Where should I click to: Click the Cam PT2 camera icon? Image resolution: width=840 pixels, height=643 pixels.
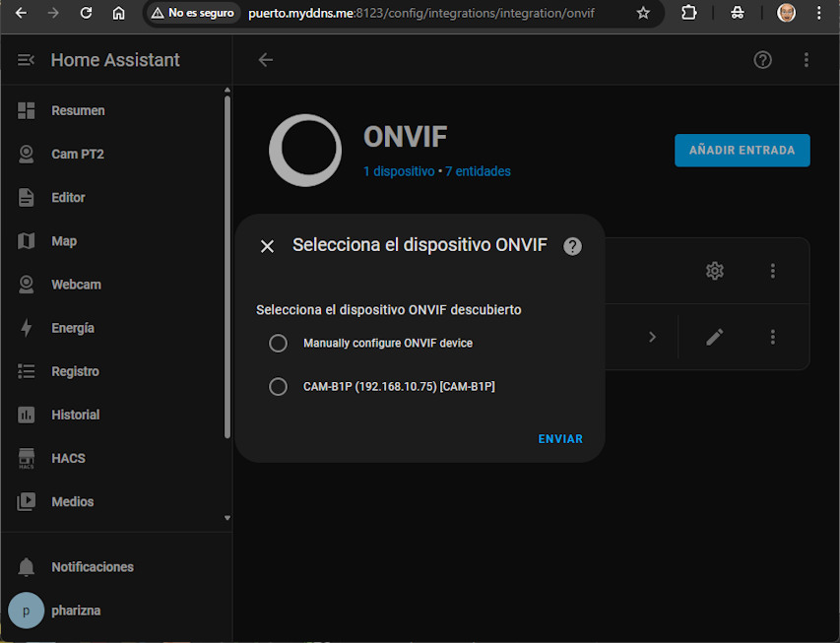pyautogui.click(x=27, y=155)
